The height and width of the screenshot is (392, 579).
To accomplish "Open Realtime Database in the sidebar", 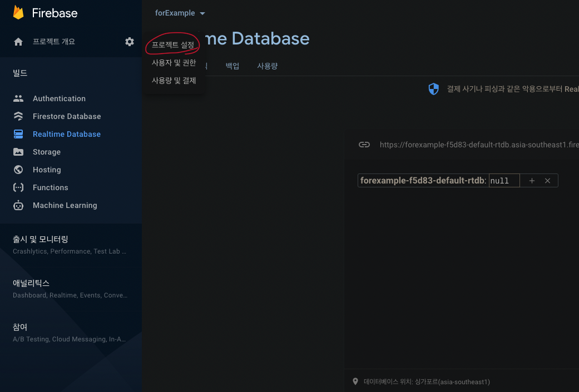I will point(67,134).
